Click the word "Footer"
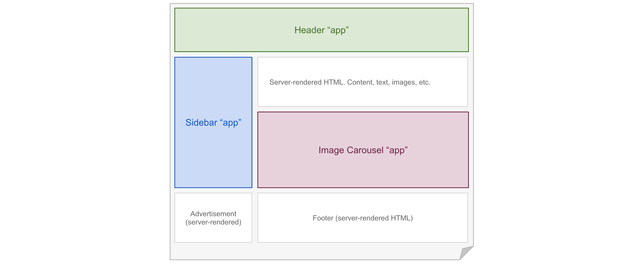Screen dimensions: 644x264 (x=323, y=218)
